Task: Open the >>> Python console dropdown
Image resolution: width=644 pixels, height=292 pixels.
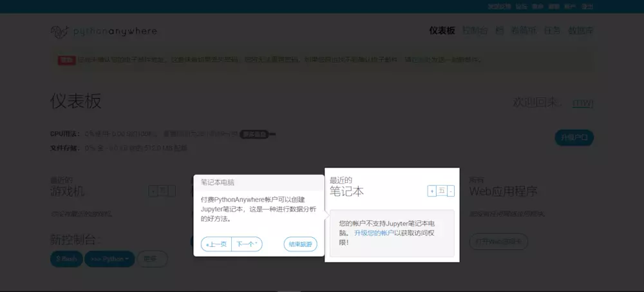Action: (109, 259)
